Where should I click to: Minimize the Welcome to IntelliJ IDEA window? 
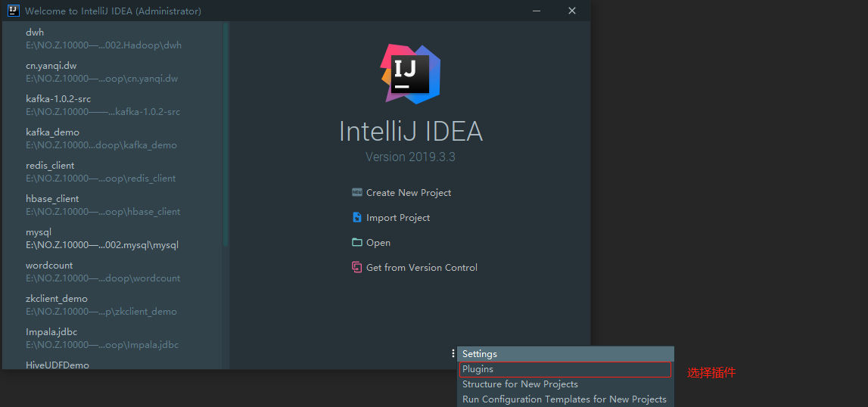[x=536, y=11]
